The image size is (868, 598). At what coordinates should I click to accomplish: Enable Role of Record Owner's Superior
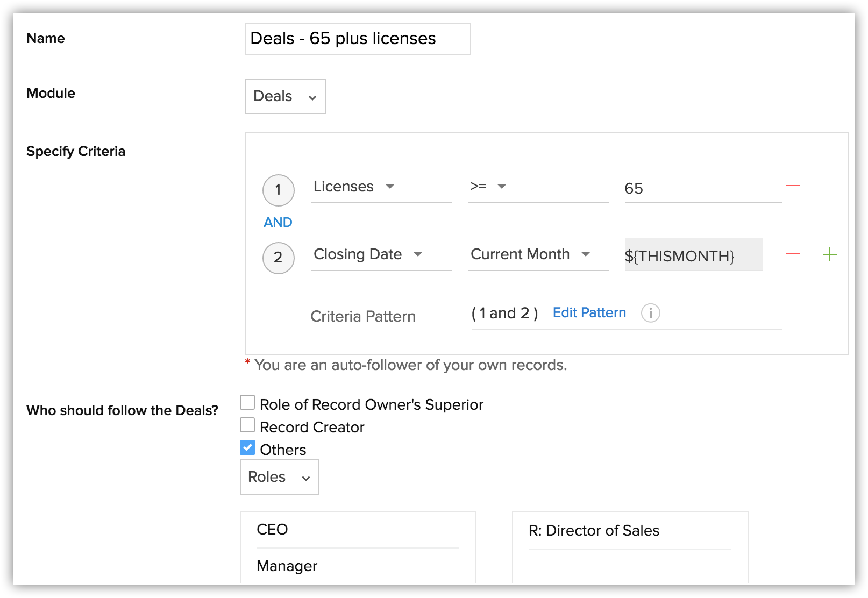247,402
